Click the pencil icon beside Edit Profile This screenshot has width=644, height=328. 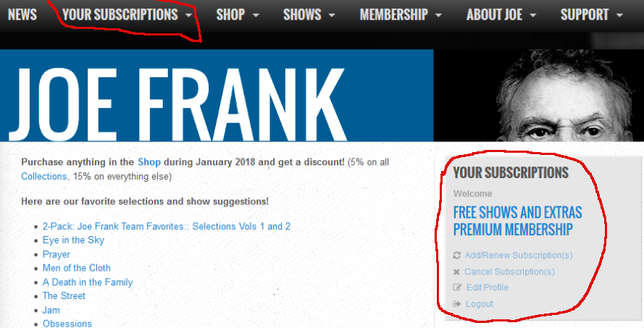457,287
